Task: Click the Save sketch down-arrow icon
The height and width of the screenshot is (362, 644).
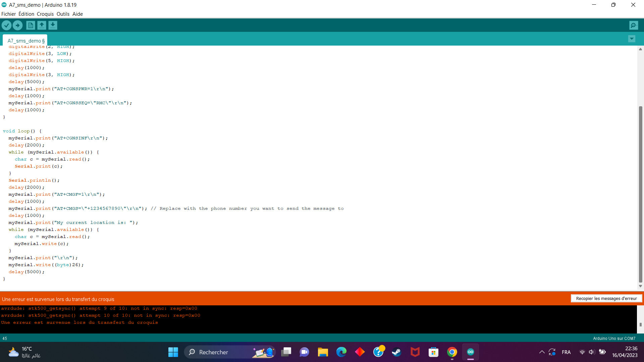Action: (53, 25)
